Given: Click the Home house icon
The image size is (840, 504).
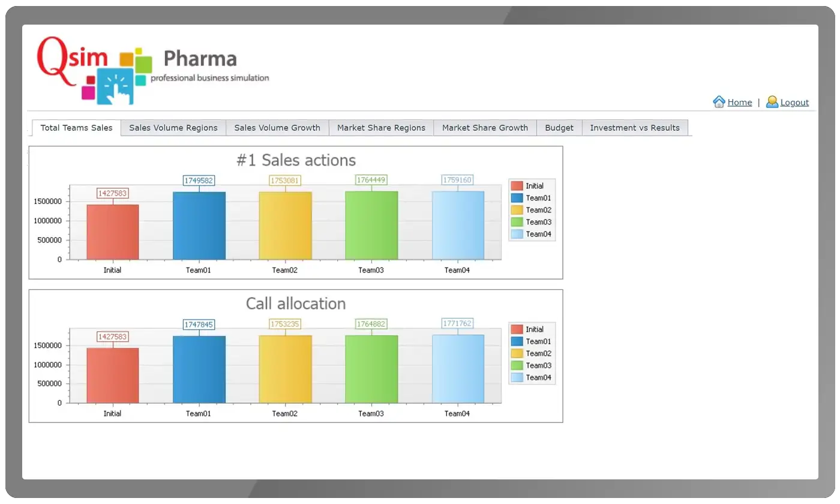Looking at the screenshot, I should click(x=719, y=101).
